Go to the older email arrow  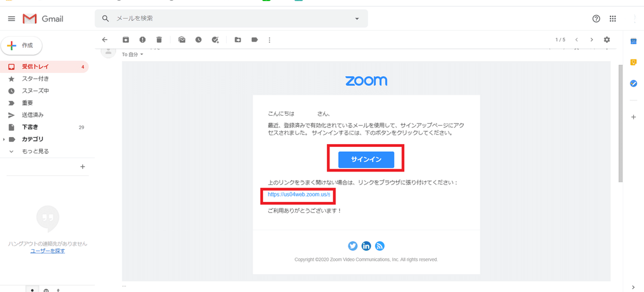[591, 40]
